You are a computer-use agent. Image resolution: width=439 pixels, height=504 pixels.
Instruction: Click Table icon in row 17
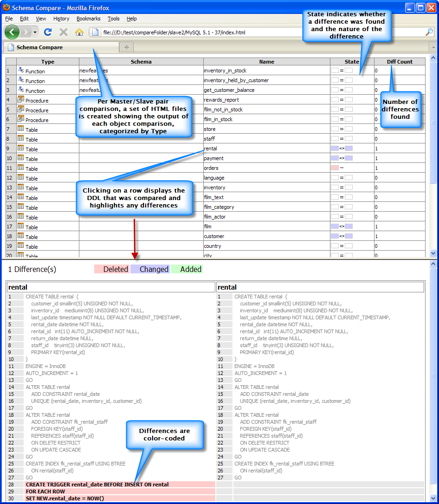(21, 226)
